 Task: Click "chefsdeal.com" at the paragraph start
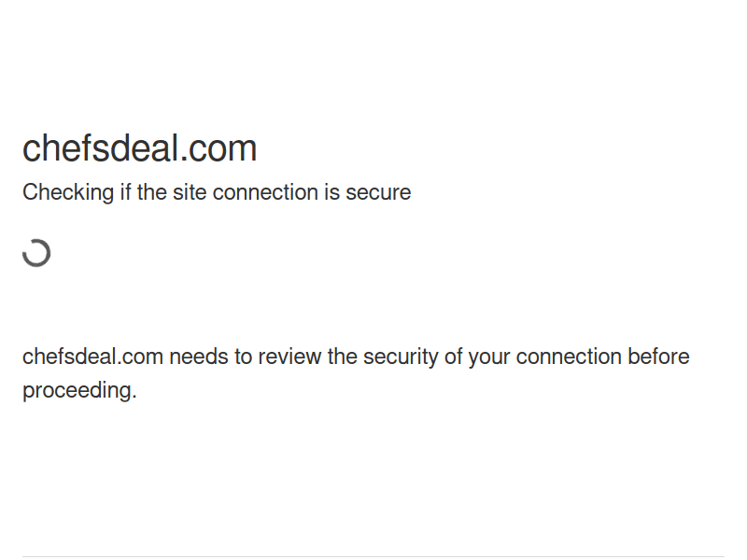coord(92,357)
